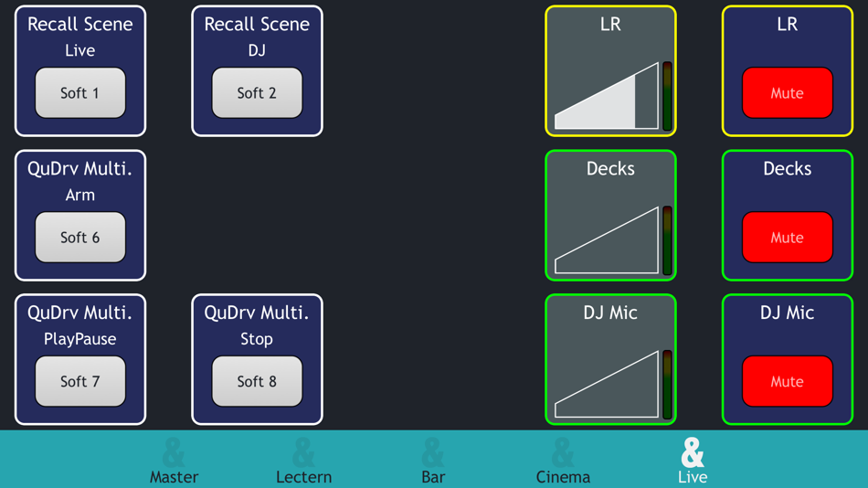
Task: Adjust the DJ Mic level fader
Action: tap(607, 384)
